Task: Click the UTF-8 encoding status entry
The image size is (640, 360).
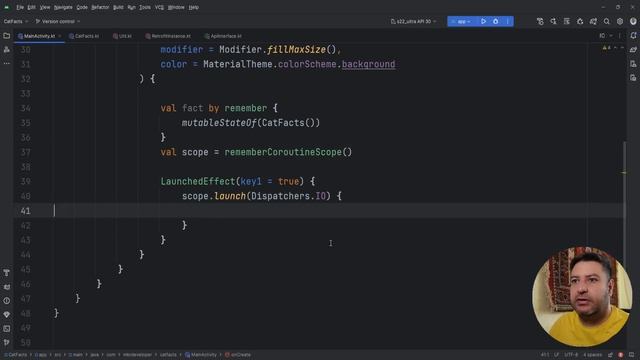Action: pyautogui.click(x=571, y=355)
